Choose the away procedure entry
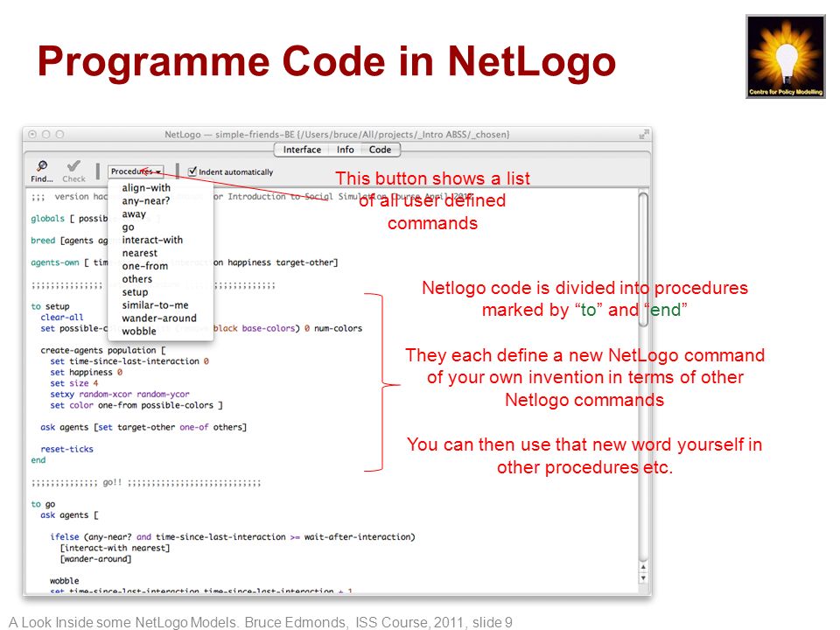This screenshot has width=840, height=630. click(x=134, y=213)
